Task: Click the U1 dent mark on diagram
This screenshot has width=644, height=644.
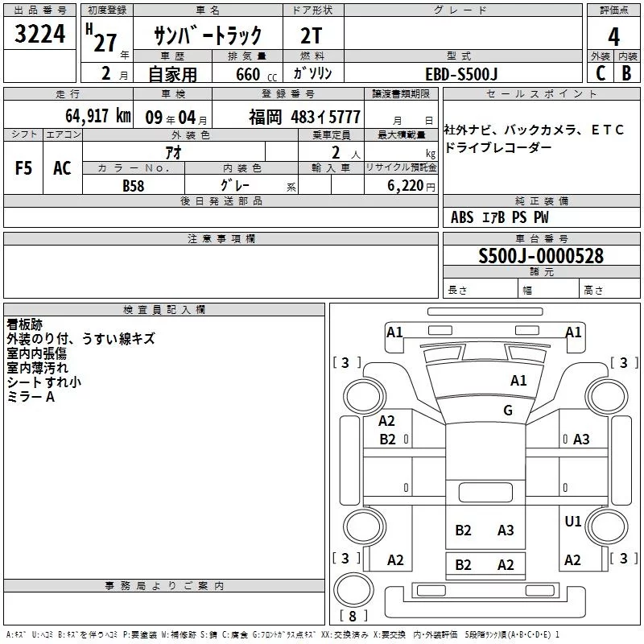Action: click(572, 522)
